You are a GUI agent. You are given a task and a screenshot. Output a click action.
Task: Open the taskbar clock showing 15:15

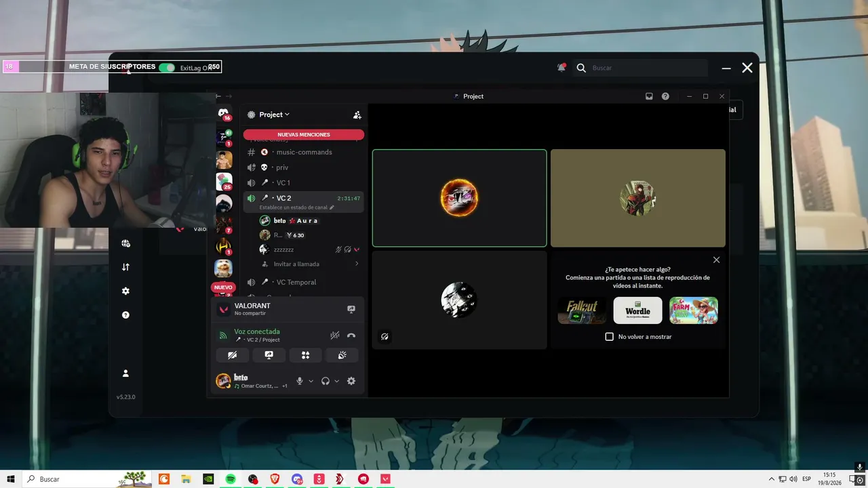[829, 479]
